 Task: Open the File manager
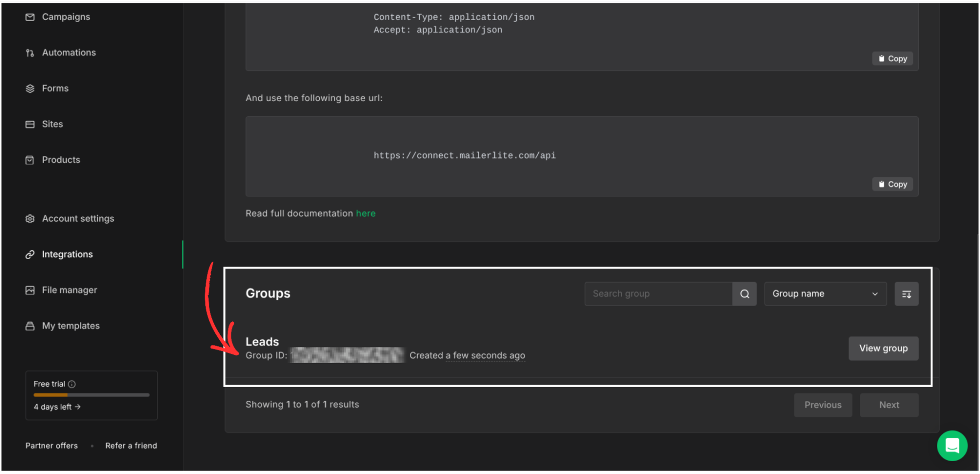(x=69, y=290)
